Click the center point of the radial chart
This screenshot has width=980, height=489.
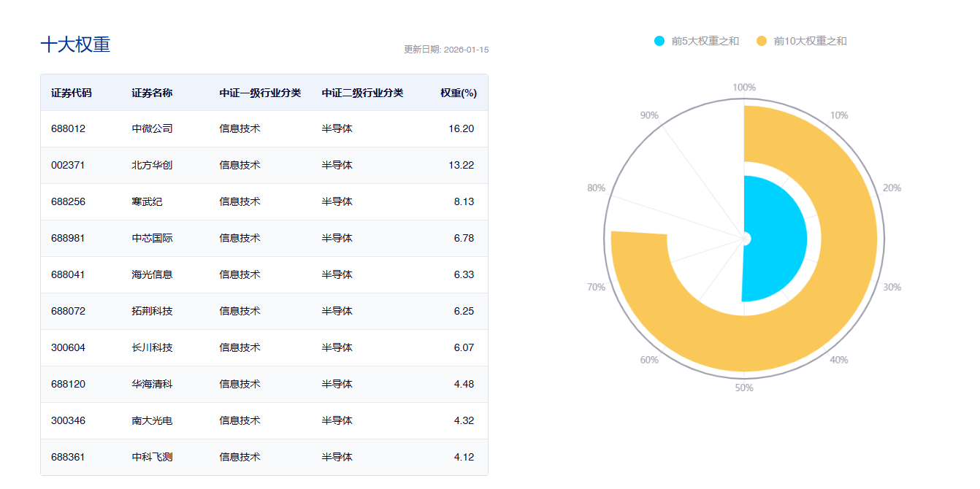click(744, 236)
